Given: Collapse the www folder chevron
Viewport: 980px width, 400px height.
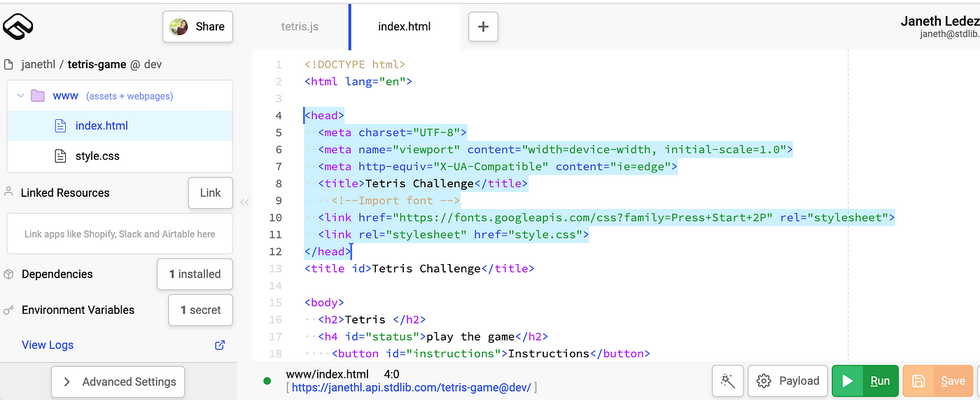Looking at the screenshot, I should (20, 96).
